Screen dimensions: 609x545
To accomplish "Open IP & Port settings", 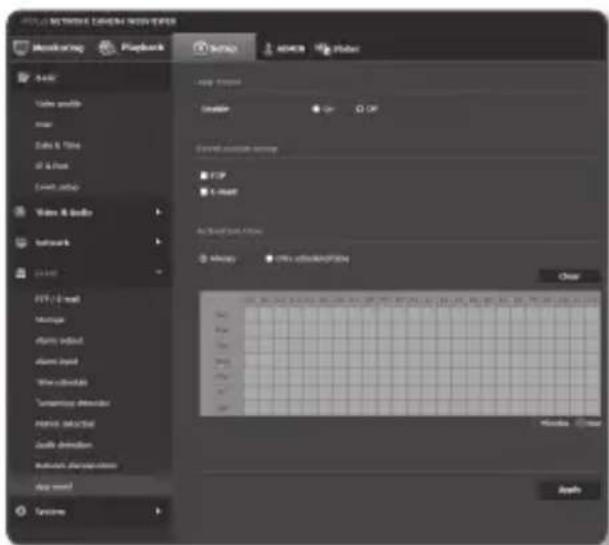I will [52, 166].
